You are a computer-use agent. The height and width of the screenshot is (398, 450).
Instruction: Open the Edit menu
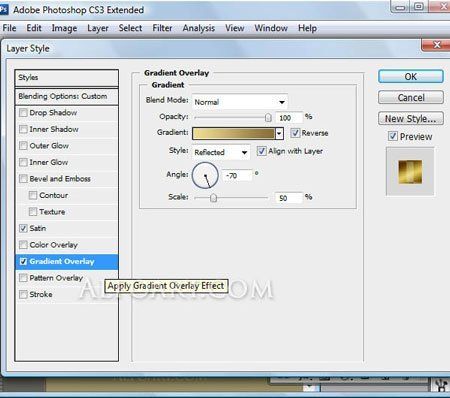coord(34,28)
